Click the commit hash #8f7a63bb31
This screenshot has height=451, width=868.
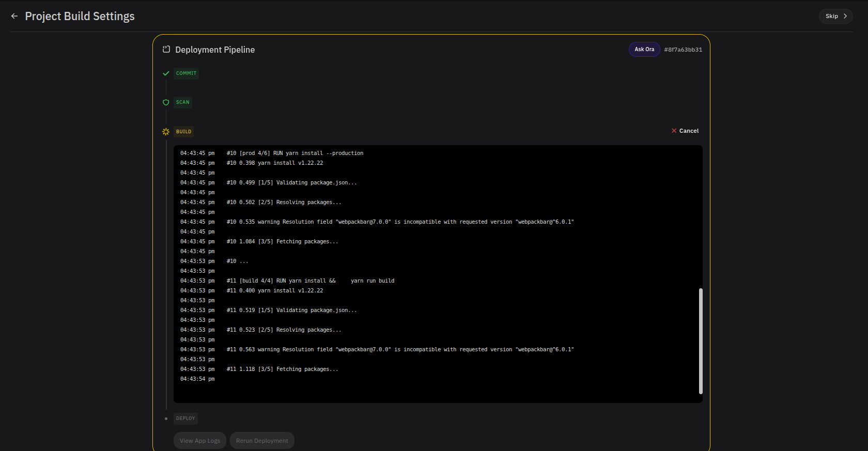coord(683,50)
